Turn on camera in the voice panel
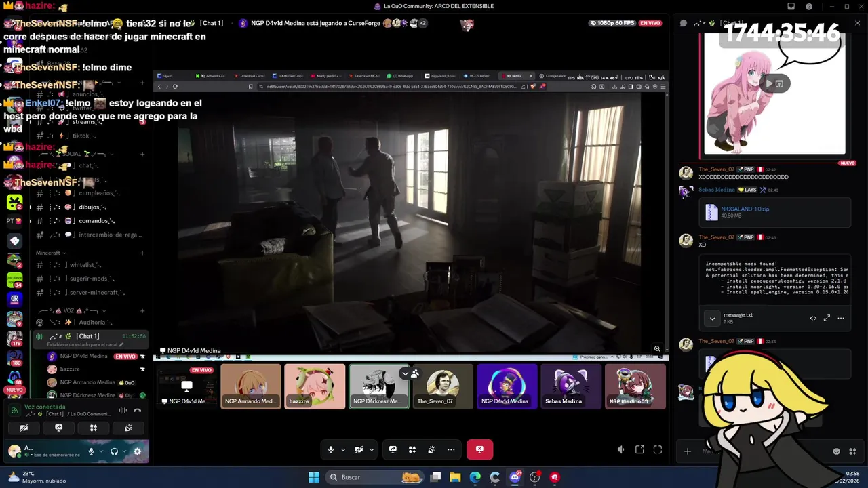868x488 pixels. [24, 428]
